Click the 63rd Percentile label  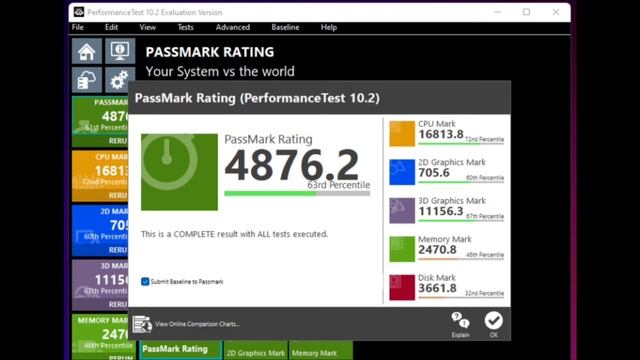tap(339, 185)
